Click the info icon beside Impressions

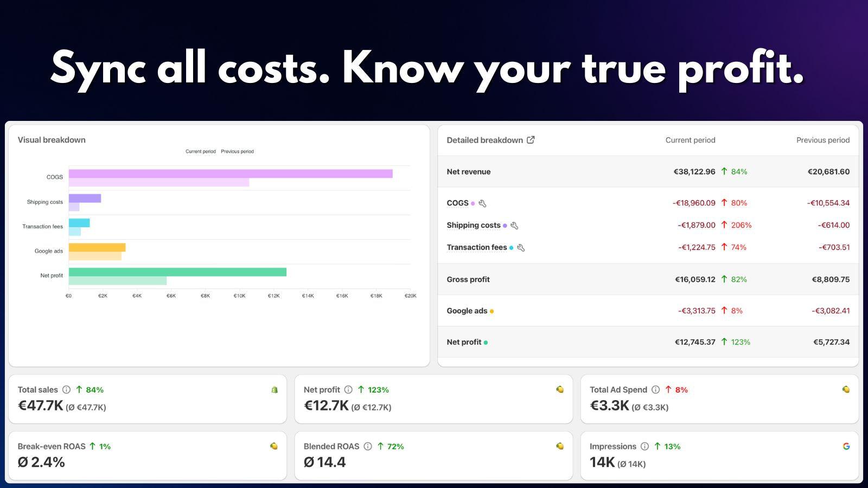click(x=644, y=446)
